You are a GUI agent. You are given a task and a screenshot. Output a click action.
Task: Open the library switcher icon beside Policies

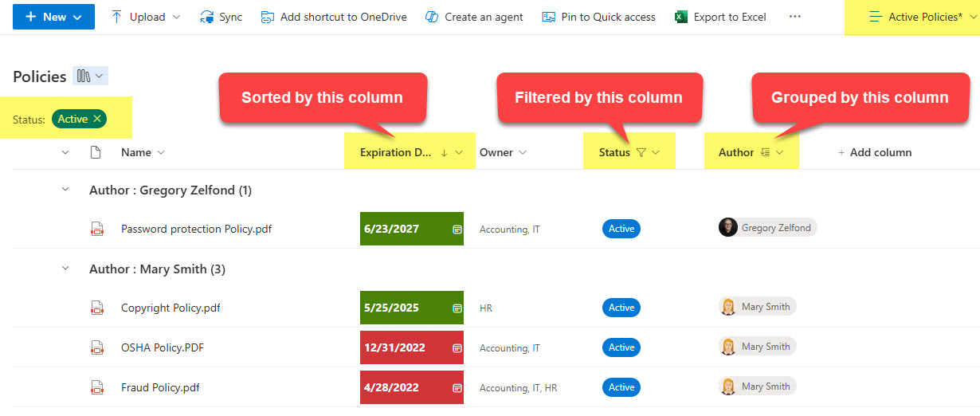click(x=90, y=76)
